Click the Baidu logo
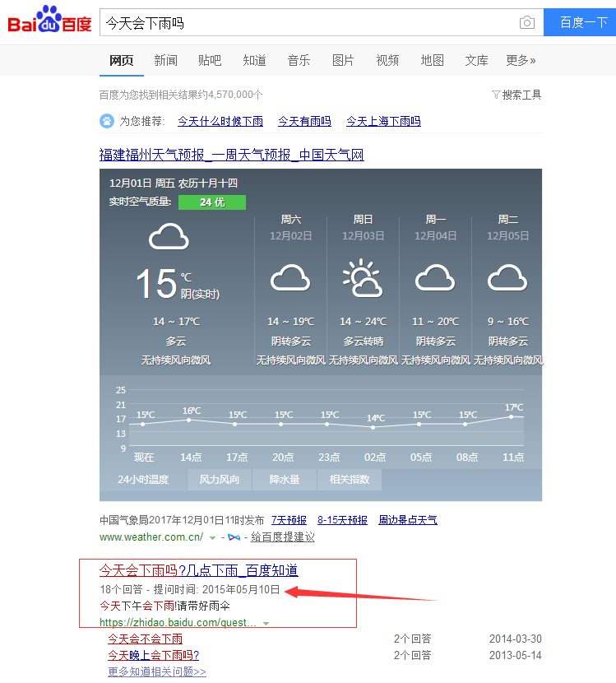 49,20
